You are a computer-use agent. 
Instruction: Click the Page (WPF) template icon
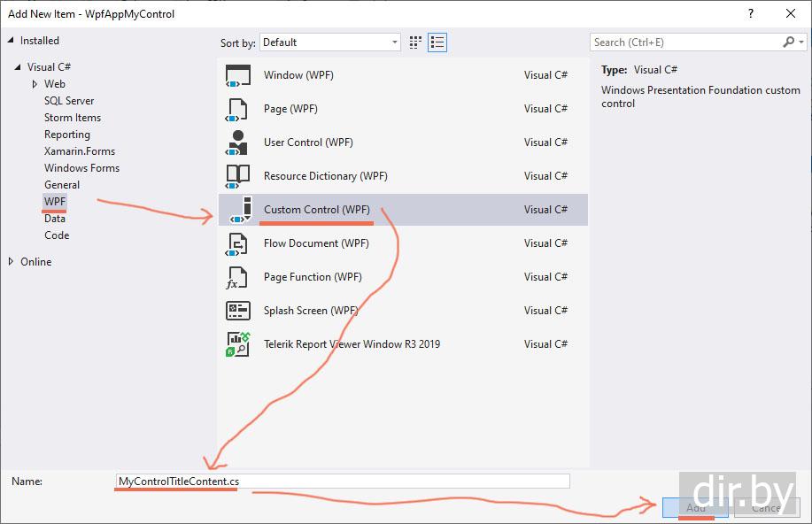tap(237, 109)
